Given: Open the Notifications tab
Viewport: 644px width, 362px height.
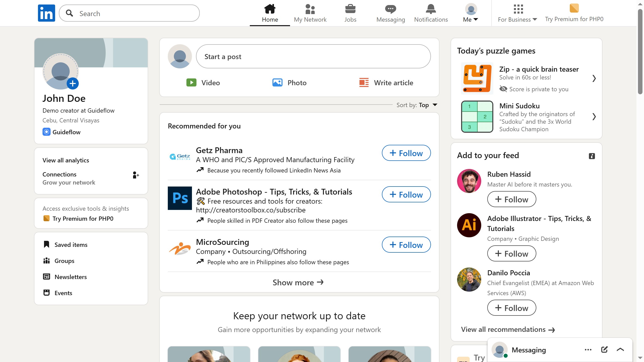Looking at the screenshot, I should [x=431, y=13].
